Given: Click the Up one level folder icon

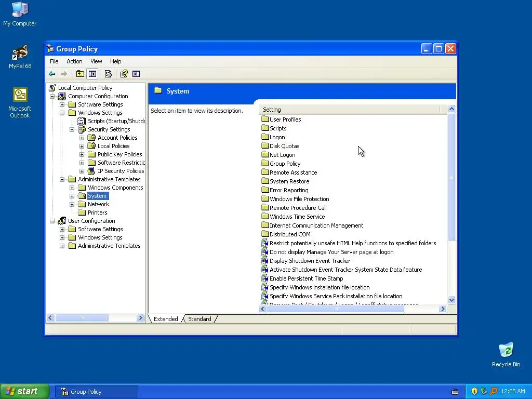Looking at the screenshot, I should pos(80,74).
